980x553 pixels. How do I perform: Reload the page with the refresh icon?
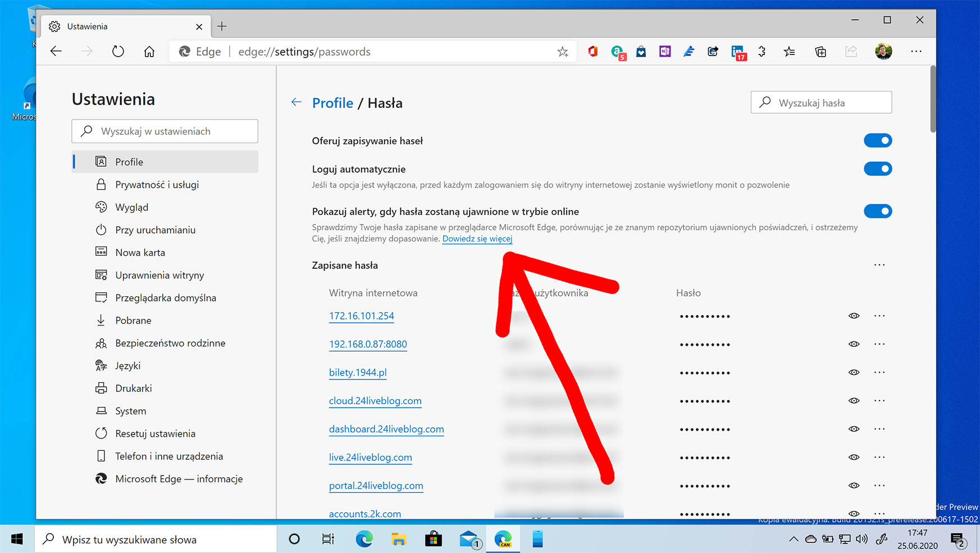pyautogui.click(x=118, y=52)
